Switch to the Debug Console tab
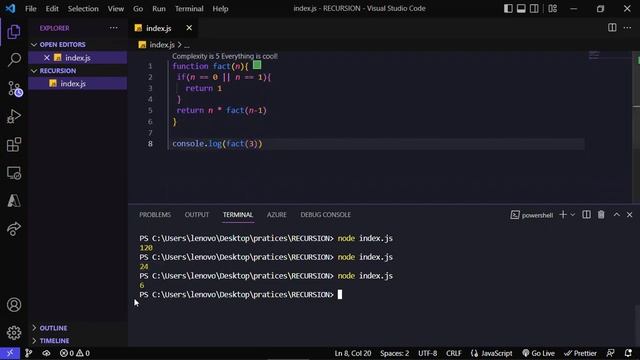 tap(325, 215)
